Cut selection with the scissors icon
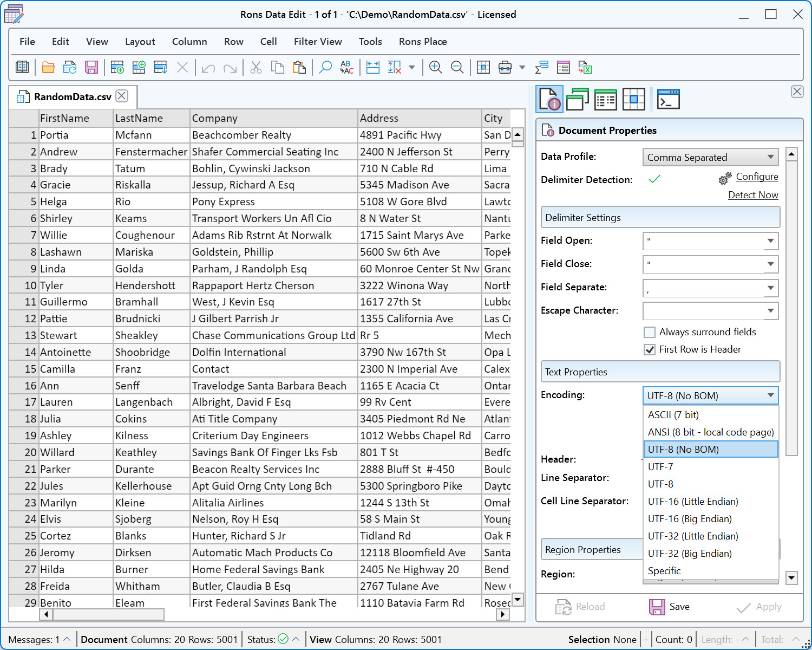 coord(256,67)
